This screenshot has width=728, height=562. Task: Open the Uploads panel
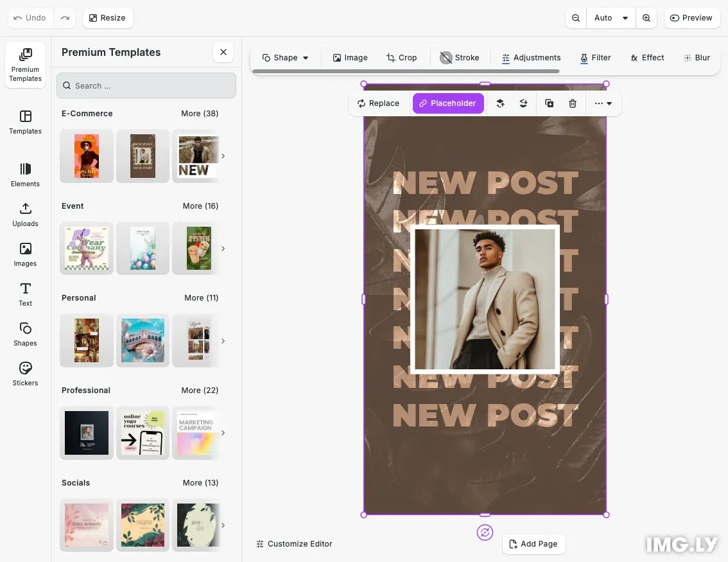(25, 215)
